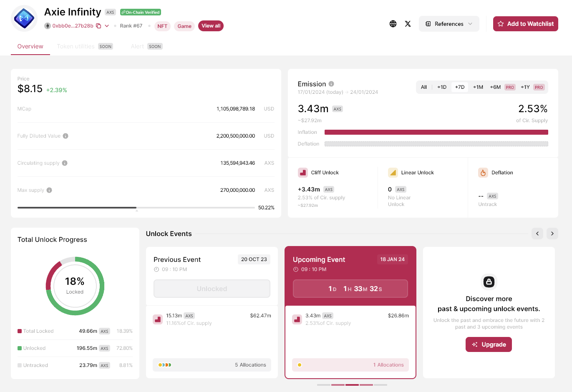The image size is (572, 392).
Task: Open the 1 Allocations bar
Action: 350,365
